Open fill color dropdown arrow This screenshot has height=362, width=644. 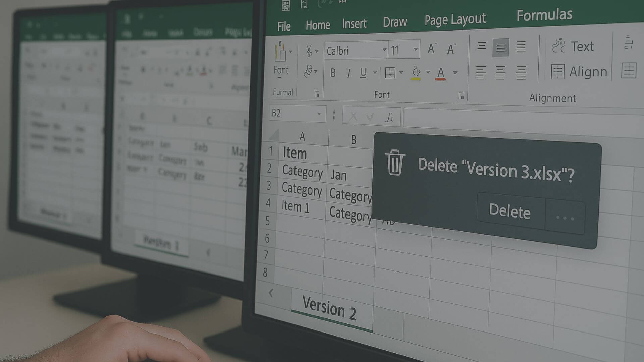pyautogui.click(x=428, y=72)
